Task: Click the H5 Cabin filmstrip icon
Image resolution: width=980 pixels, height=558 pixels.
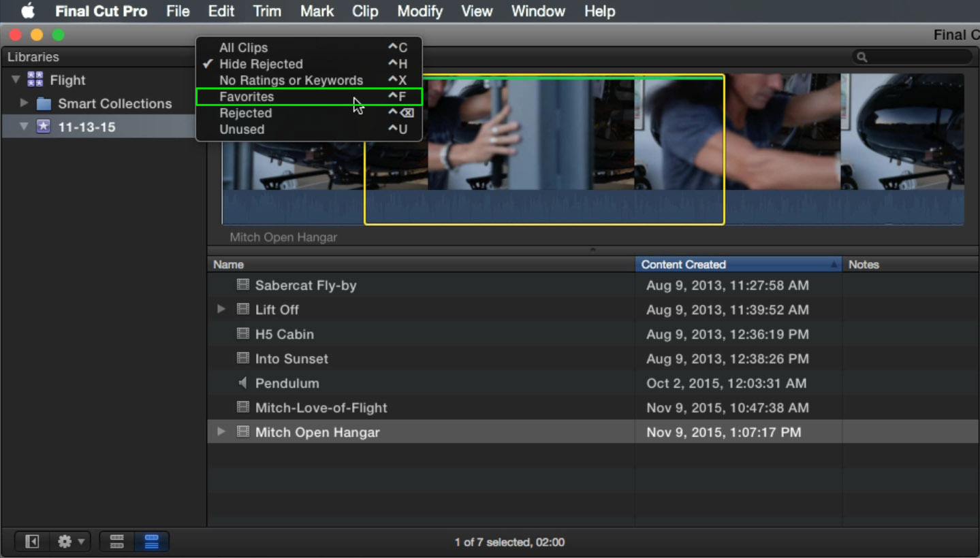Action: (x=242, y=333)
